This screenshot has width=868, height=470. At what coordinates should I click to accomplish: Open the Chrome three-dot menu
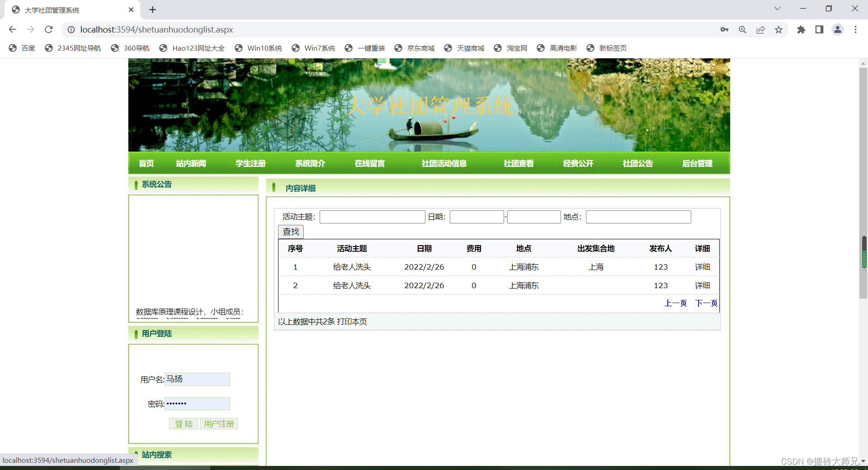pyautogui.click(x=855, y=29)
